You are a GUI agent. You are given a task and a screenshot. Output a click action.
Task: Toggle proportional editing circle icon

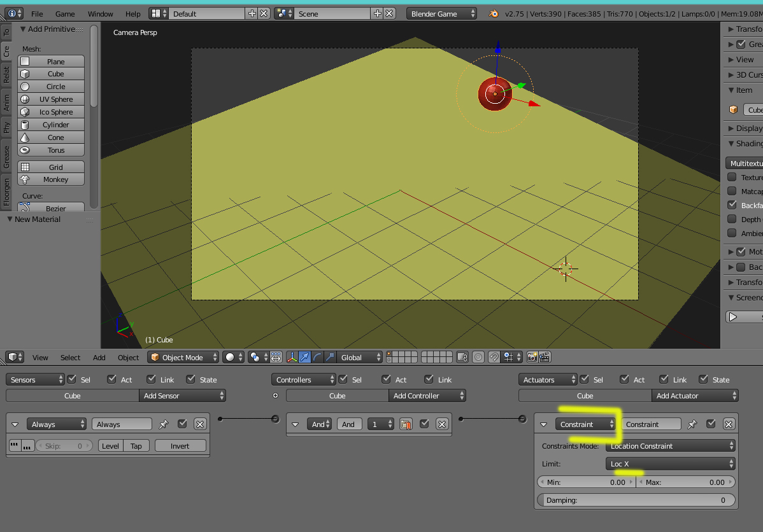(478, 358)
